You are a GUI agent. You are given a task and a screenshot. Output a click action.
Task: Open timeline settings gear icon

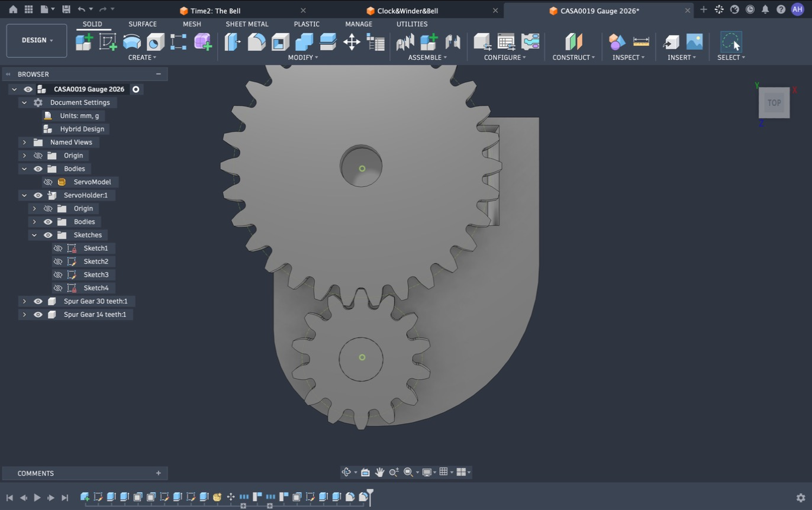point(800,498)
